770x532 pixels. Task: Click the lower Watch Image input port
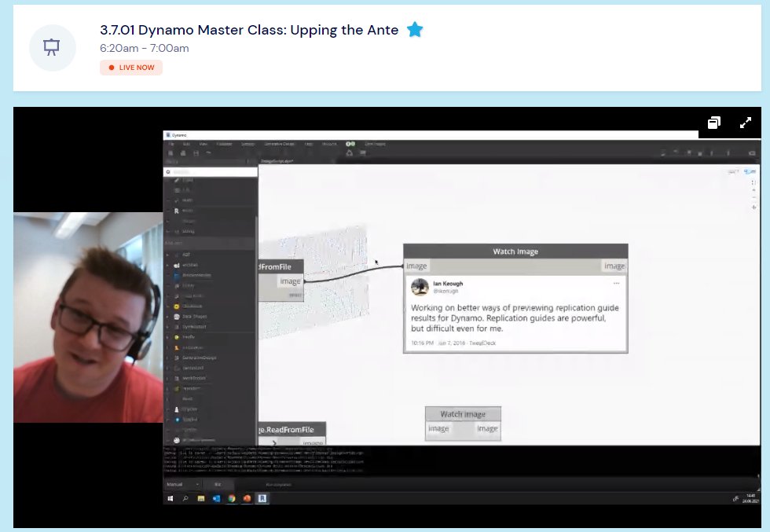point(438,429)
